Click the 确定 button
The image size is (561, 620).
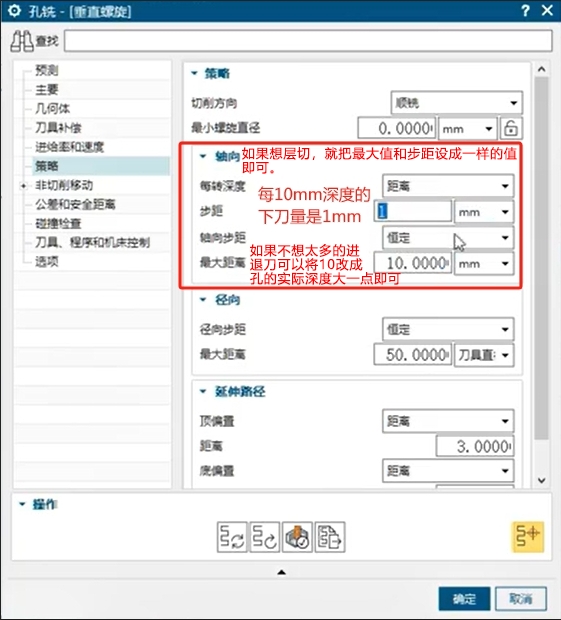click(x=464, y=599)
